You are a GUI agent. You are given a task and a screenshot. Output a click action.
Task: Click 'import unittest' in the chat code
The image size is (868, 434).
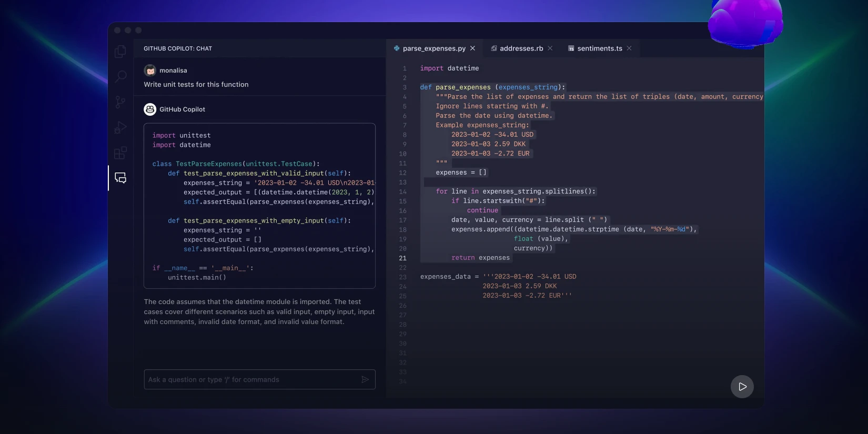click(x=181, y=136)
